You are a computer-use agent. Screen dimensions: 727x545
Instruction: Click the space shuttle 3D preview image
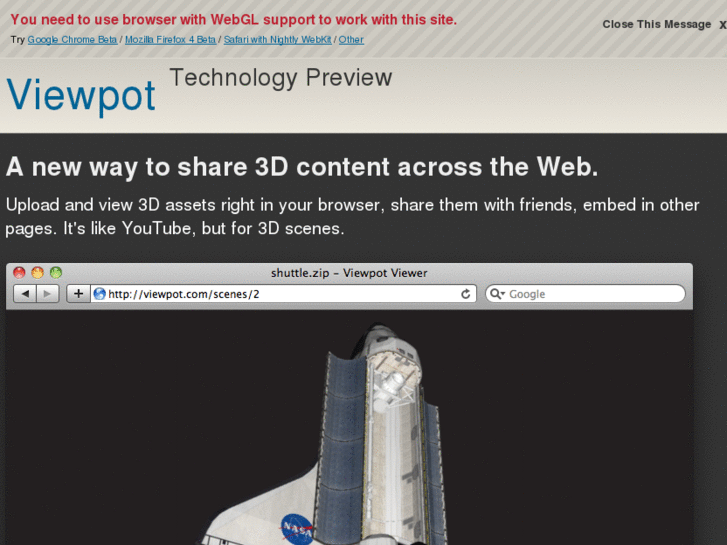tap(350, 428)
